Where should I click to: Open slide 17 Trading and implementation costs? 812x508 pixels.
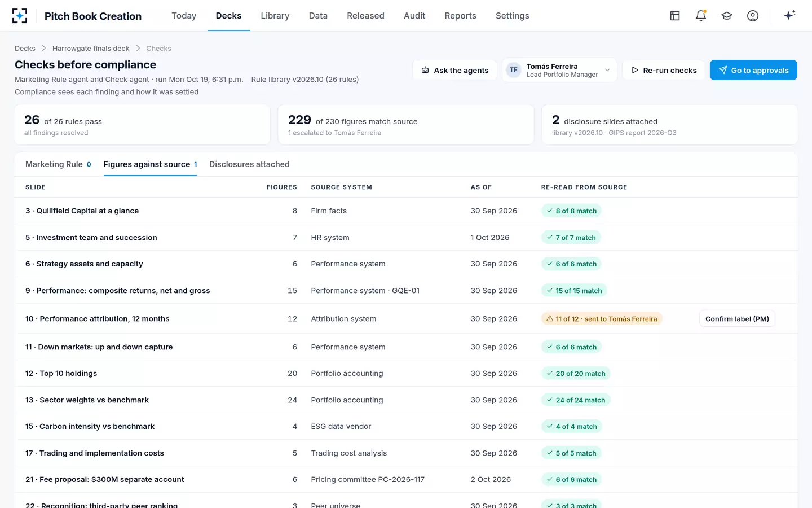click(406, 453)
